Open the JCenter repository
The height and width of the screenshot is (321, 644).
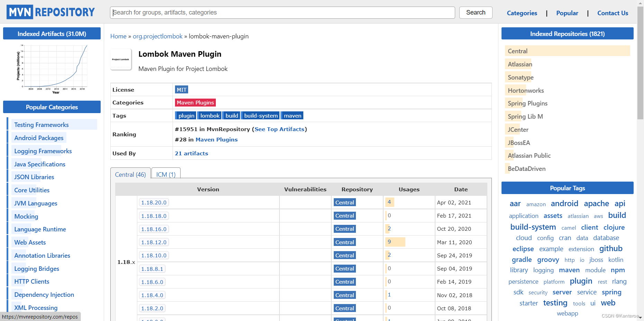[518, 130]
